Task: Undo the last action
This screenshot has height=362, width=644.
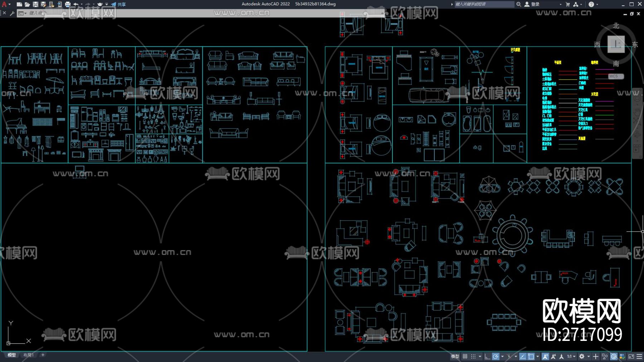Action: click(x=76, y=4)
